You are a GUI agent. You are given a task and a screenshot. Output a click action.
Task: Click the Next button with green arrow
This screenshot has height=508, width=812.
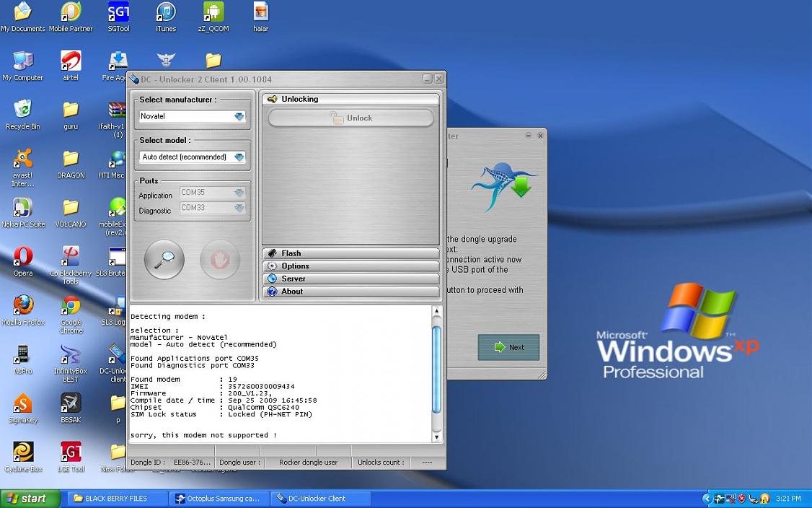(508, 347)
